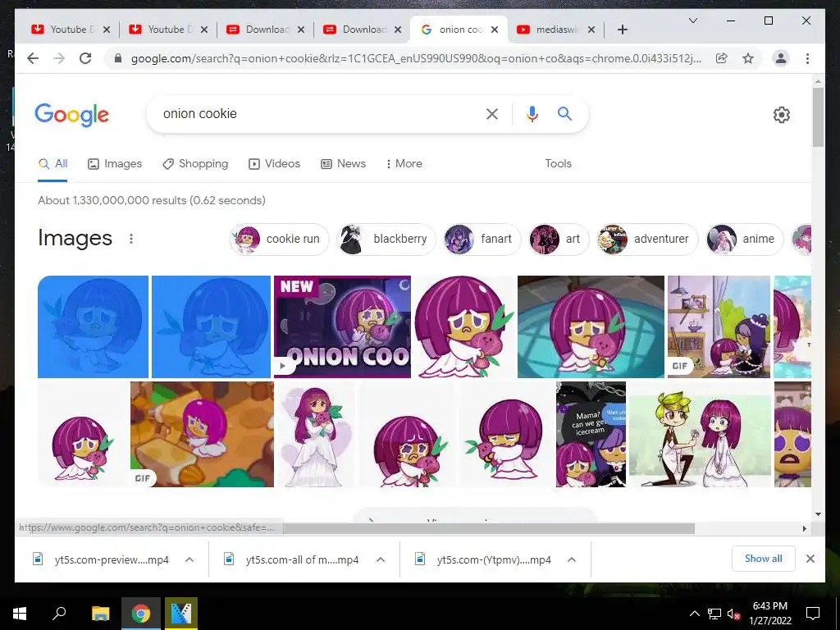Open File Explorer from taskbar

tap(100, 614)
